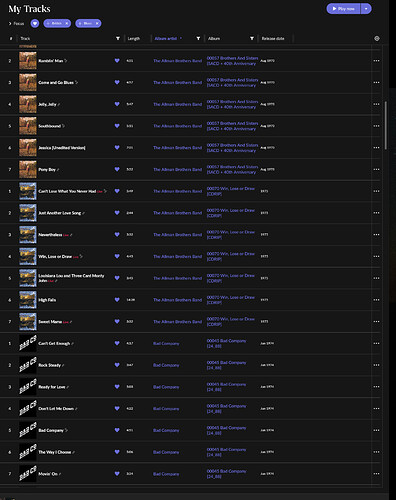Image resolution: width=396 pixels, height=500 pixels.
Task: Select track title Just Another Love Song
Action: pyautogui.click(x=60, y=213)
